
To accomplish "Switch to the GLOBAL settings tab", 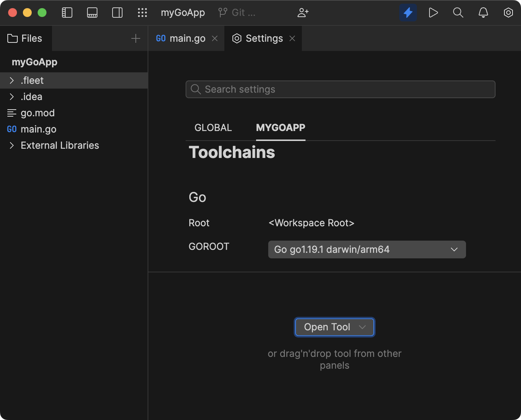I will [213, 127].
